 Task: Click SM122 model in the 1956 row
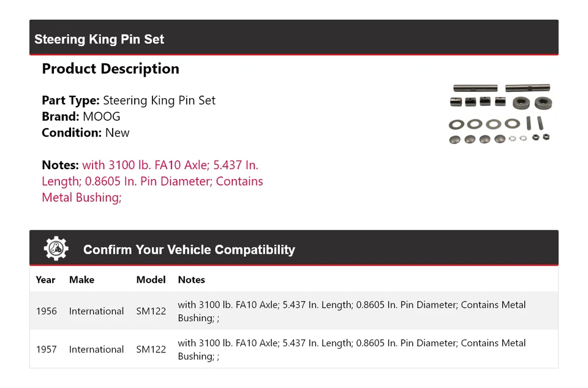tap(151, 311)
